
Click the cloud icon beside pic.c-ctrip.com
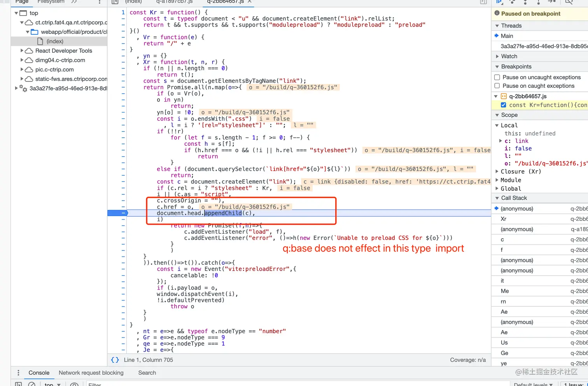(x=29, y=70)
